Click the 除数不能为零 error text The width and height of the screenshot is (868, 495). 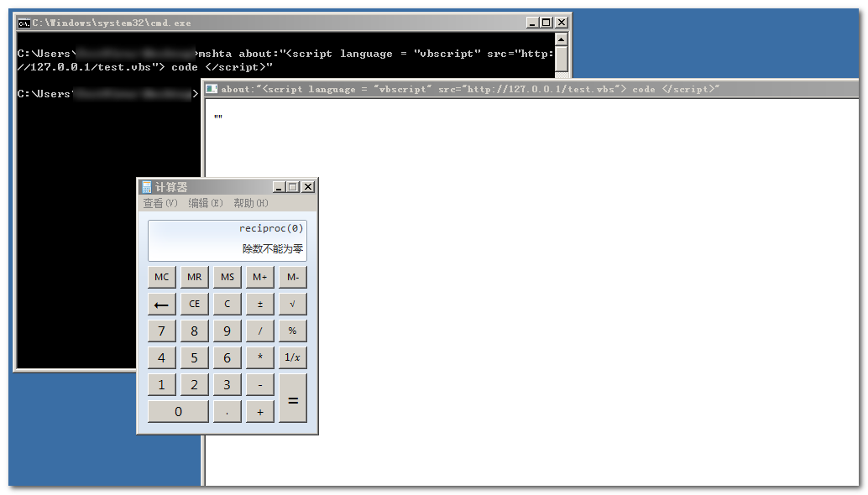tap(272, 249)
